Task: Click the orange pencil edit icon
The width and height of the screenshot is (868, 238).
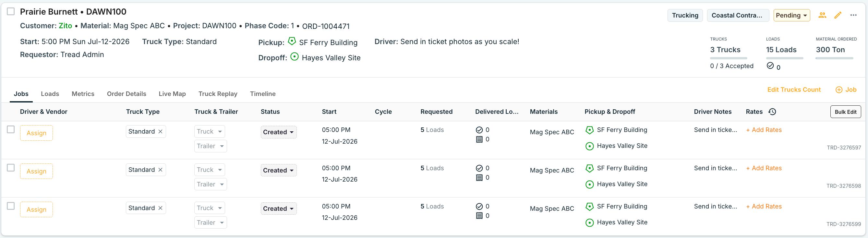Action: 838,15
